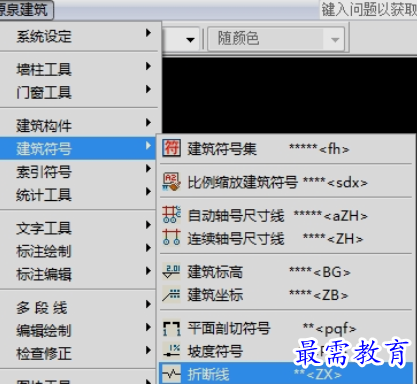Click the 折断线 break line icon
Image resolution: width=417 pixels, height=384 pixels.
tap(171, 374)
